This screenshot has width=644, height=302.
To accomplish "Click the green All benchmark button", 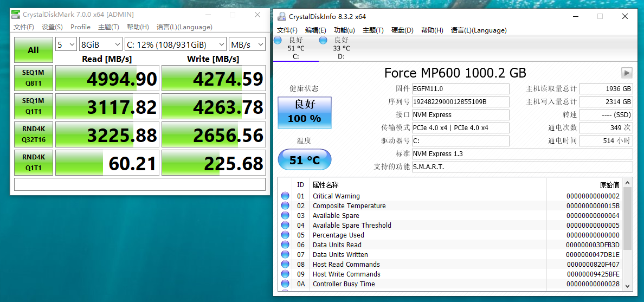I will point(33,50).
